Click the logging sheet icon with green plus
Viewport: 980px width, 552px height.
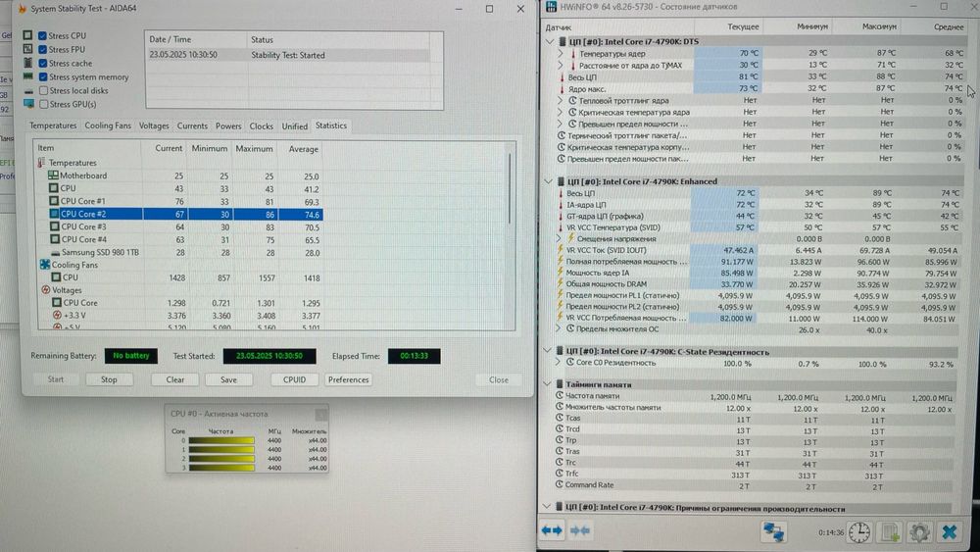pos(890,532)
